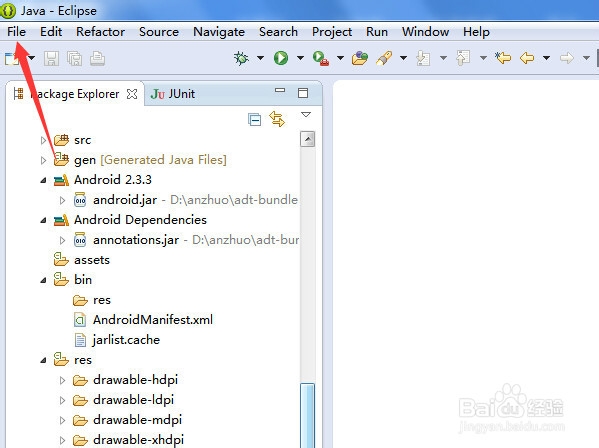Image resolution: width=599 pixels, height=448 pixels.
Task: Click the Back navigation arrow
Action: click(527, 58)
